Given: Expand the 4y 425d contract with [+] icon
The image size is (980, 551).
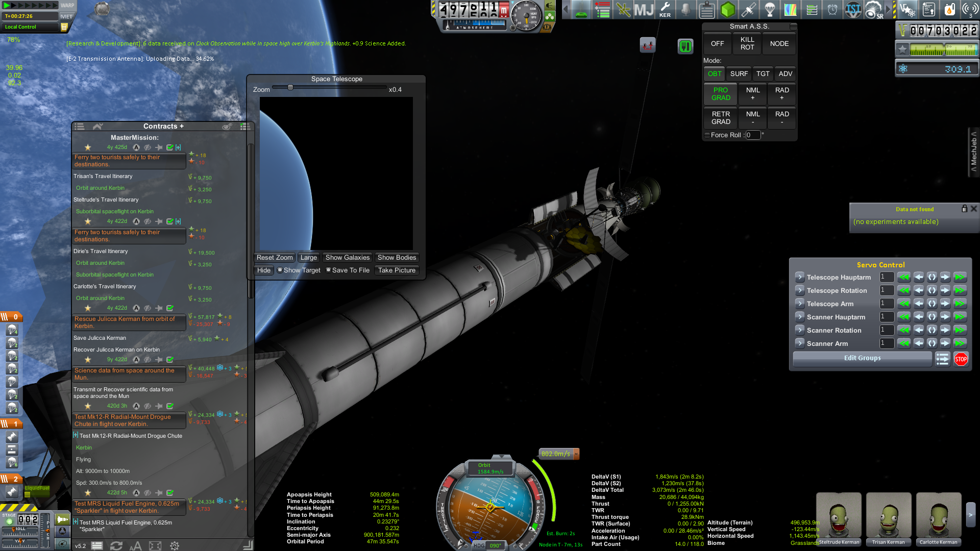Looking at the screenshot, I should (178, 147).
